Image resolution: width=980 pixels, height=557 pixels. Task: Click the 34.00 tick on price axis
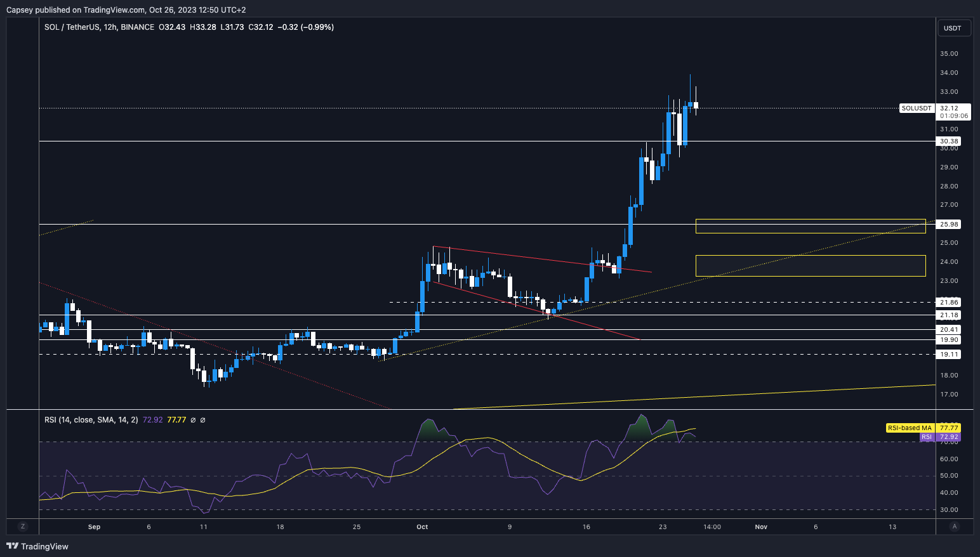tap(949, 73)
